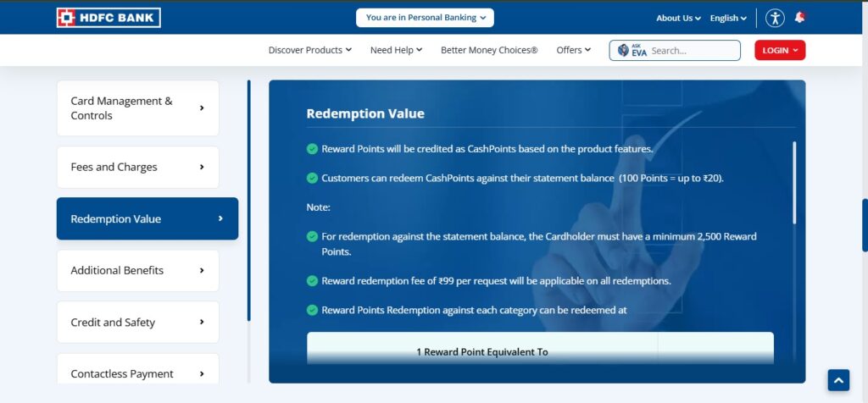Image resolution: width=868 pixels, height=403 pixels.
Task: Select the Credit and Safety tab
Action: [138, 323]
